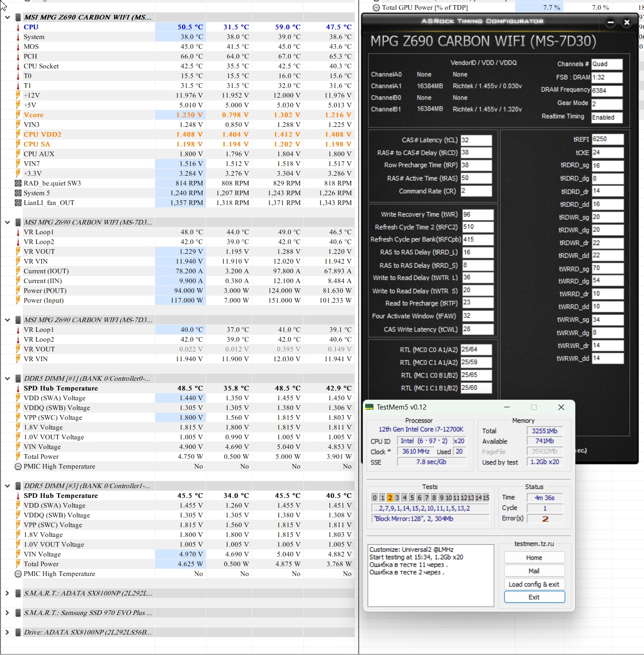Viewport: 644px width, 655px height.
Task: Open the testmem.tz.ru label in TestMem5
Action: pyautogui.click(x=534, y=544)
